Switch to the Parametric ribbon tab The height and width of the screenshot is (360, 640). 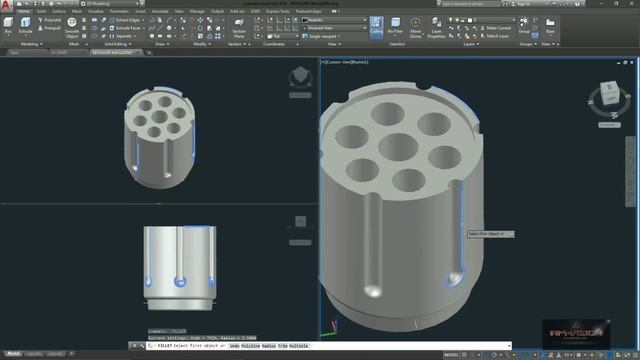[x=119, y=11]
